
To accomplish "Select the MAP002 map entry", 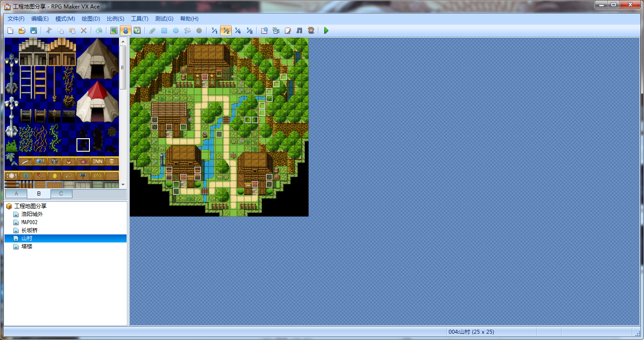I will click(x=30, y=222).
